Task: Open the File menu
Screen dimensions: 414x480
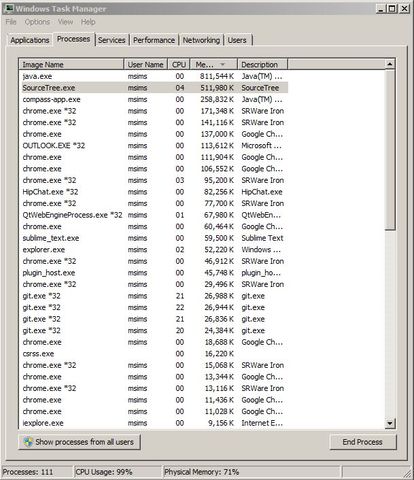Action: tap(11, 22)
